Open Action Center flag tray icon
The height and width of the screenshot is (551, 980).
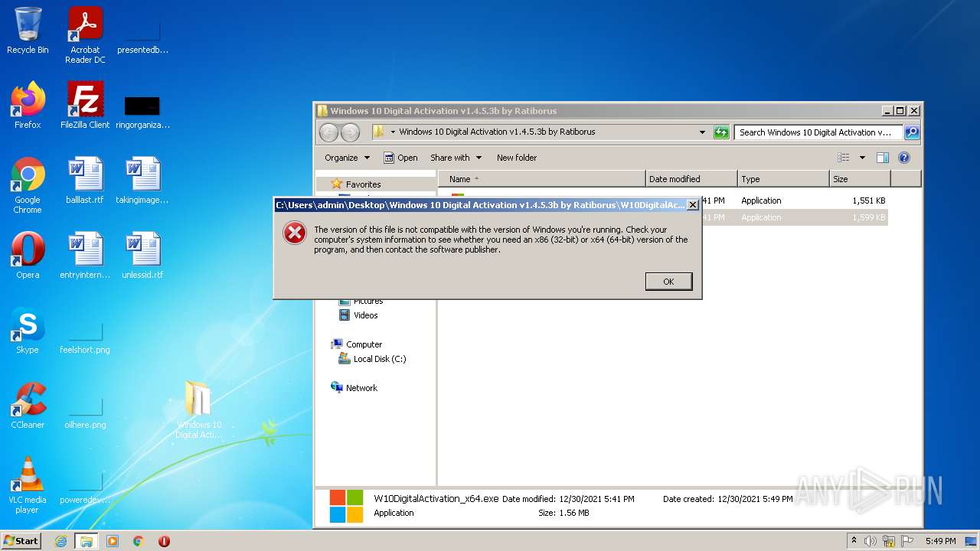906,541
